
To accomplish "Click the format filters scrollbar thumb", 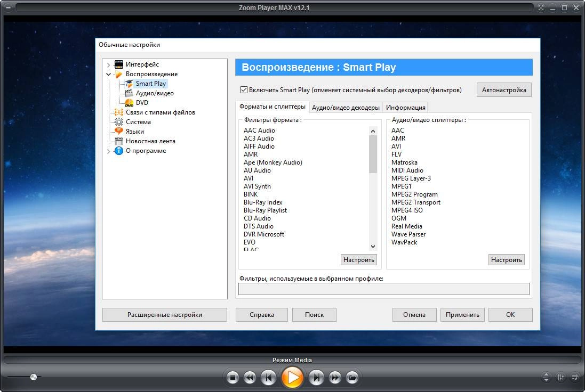I will click(x=373, y=154).
